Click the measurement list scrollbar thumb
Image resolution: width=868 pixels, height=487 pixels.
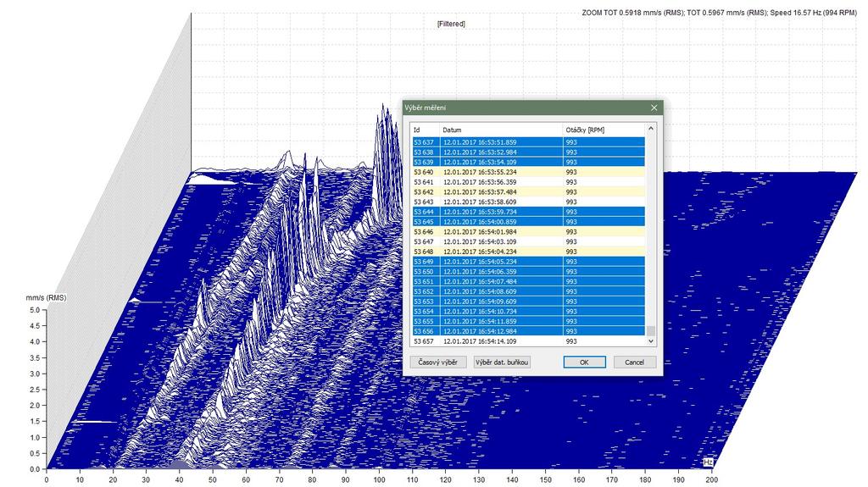pos(651,331)
